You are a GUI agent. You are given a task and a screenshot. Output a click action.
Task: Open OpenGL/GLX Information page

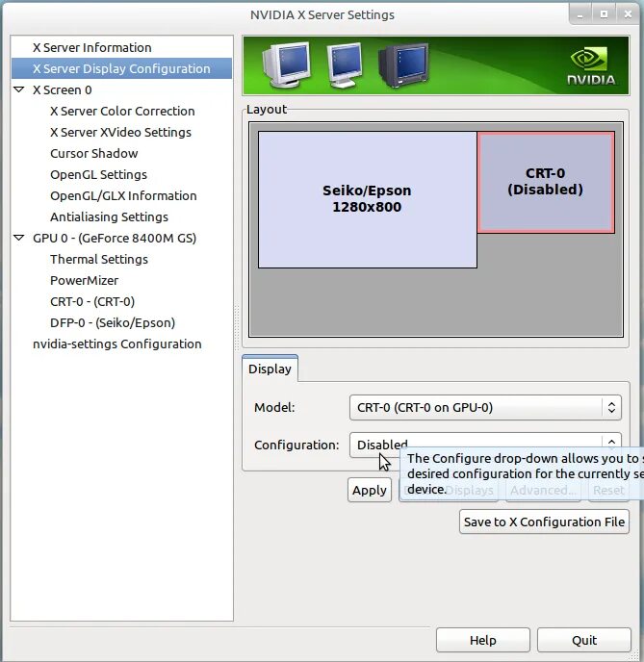point(123,196)
